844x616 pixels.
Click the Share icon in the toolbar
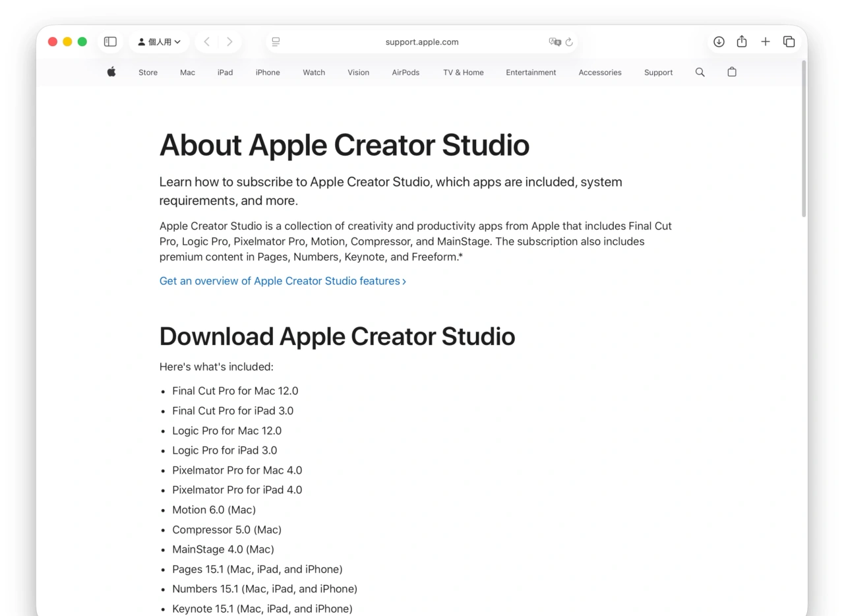[x=742, y=42]
